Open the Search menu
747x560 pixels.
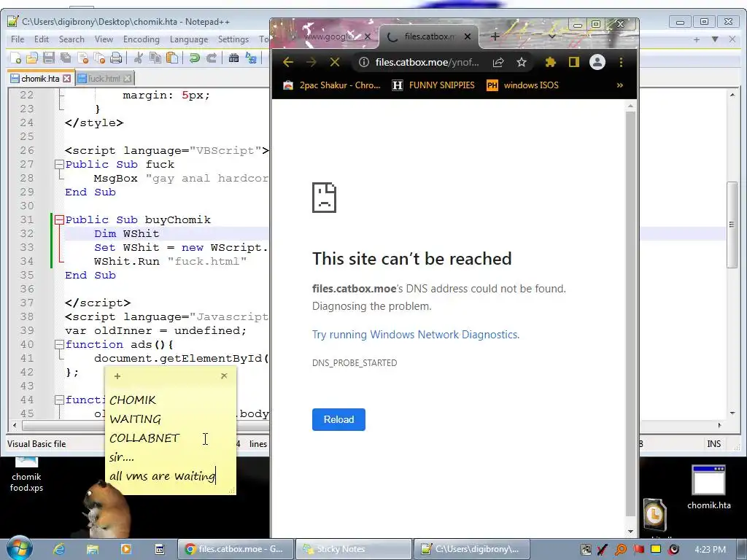click(x=71, y=39)
